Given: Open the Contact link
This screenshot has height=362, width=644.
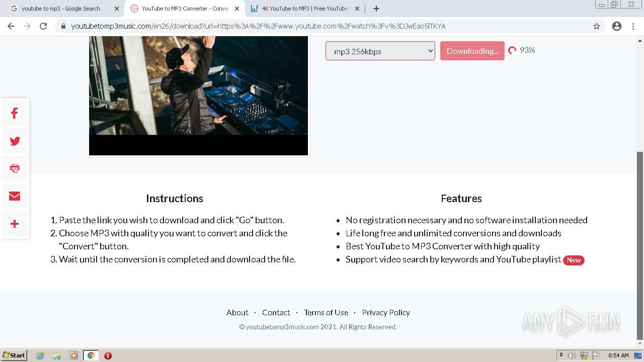Looking at the screenshot, I should (x=276, y=312).
